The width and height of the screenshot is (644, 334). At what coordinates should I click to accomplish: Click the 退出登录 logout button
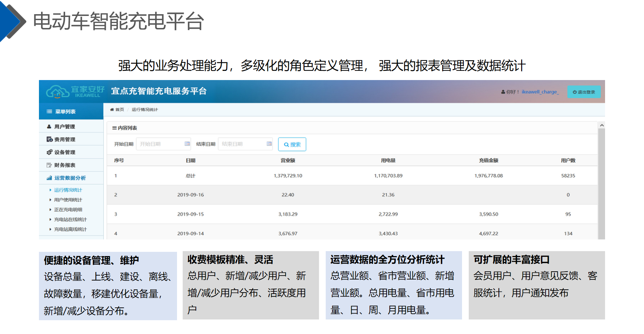tap(584, 92)
